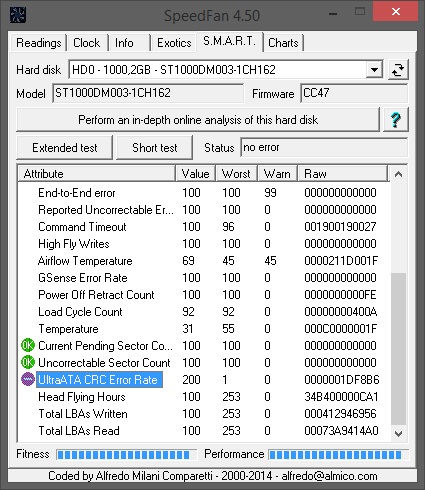Click the Raw column header

tap(343, 174)
